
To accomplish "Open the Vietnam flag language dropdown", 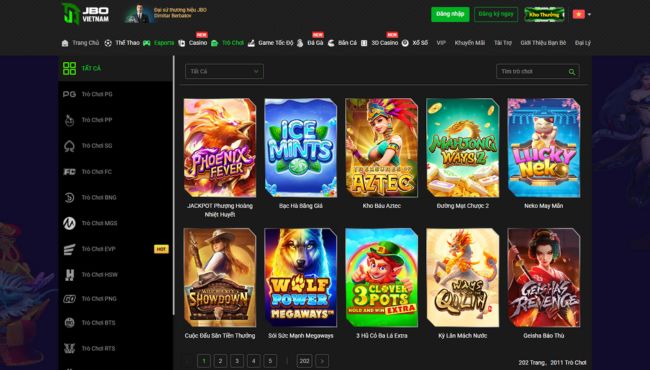I will pos(582,15).
